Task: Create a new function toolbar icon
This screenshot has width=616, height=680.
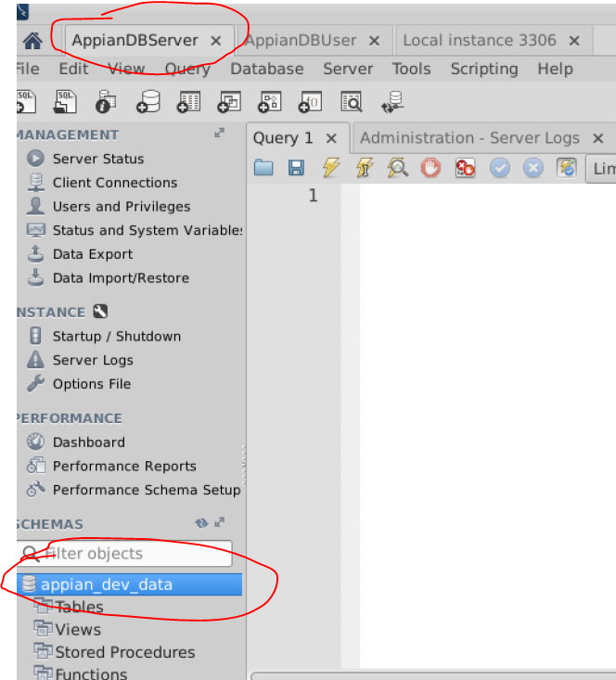Action: (310, 102)
